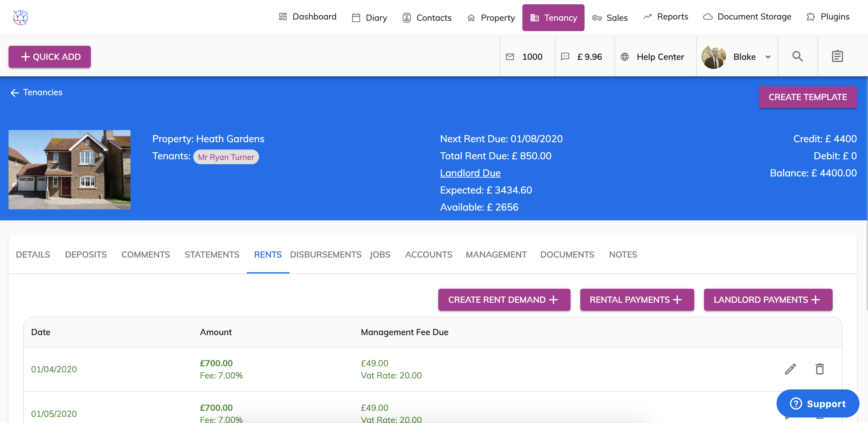868x423 pixels.
Task: Click the SMS credit balance icon
Action: pyautogui.click(x=565, y=57)
